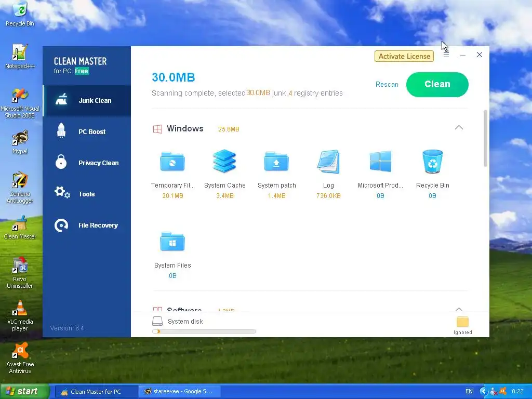Switch to stareevee Google Search taskbar window
The height and width of the screenshot is (399, 532).
click(179, 392)
